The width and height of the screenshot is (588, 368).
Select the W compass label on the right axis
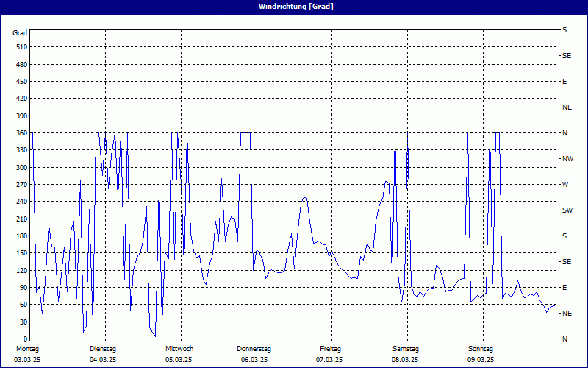[565, 185]
